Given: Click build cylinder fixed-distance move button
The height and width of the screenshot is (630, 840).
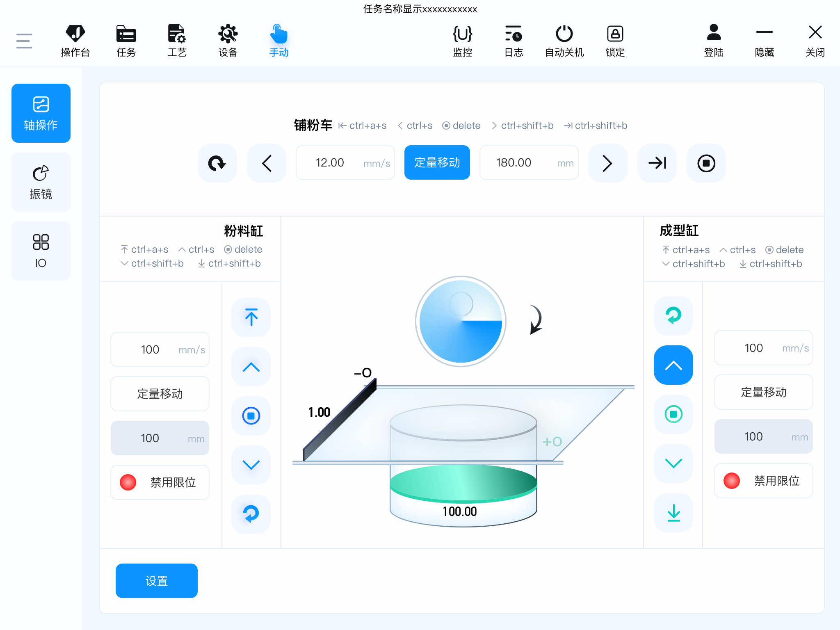Looking at the screenshot, I should tap(763, 392).
